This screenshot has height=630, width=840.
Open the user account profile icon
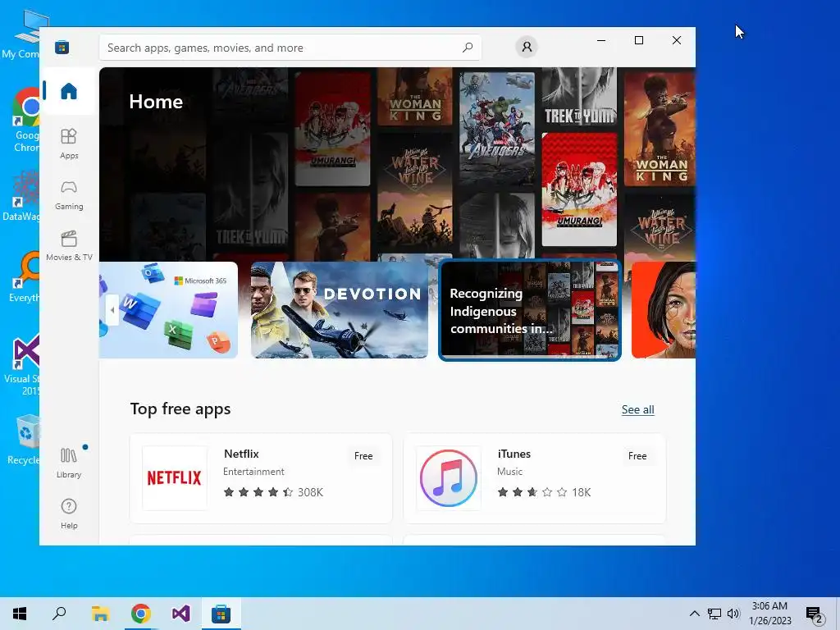click(527, 47)
